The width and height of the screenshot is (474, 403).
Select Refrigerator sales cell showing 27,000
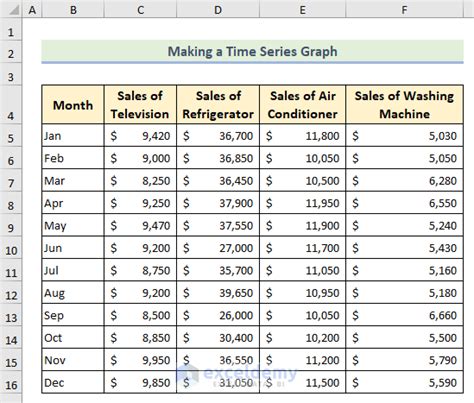(218, 248)
